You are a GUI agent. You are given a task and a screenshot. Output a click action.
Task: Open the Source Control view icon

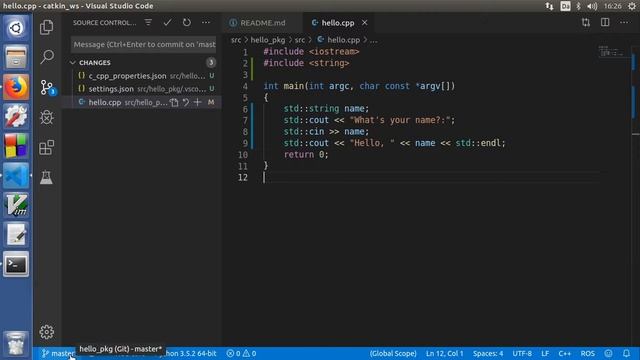[x=47, y=87]
